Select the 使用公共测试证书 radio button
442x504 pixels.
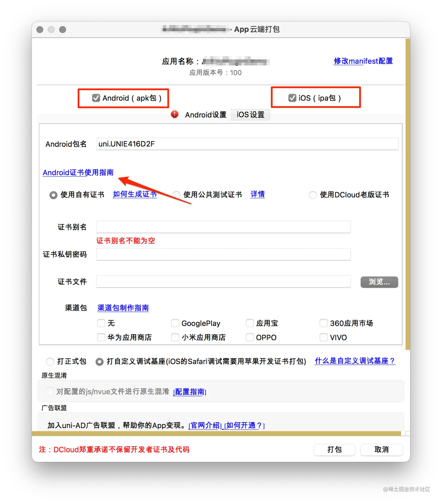[x=176, y=195]
